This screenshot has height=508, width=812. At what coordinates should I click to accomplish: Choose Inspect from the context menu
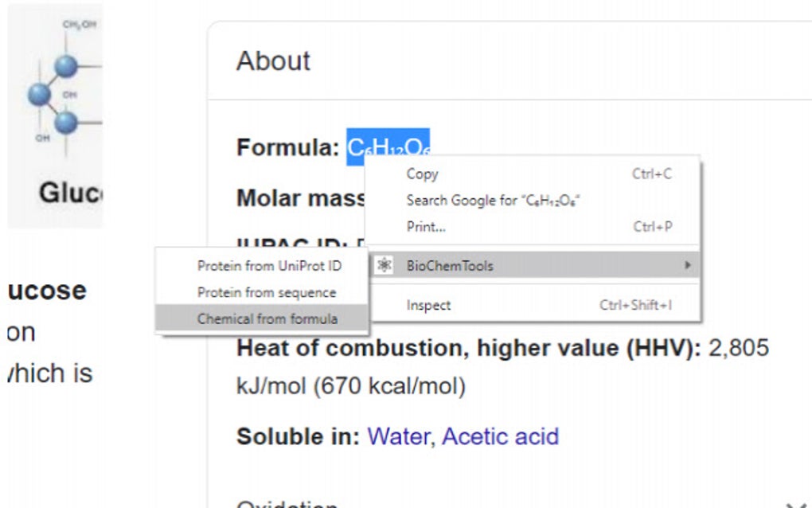click(428, 305)
